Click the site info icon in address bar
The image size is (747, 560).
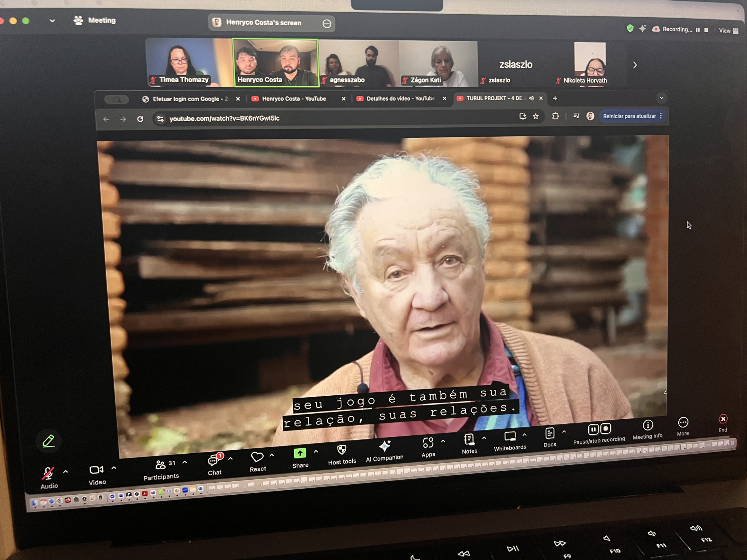[x=160, y=119]
